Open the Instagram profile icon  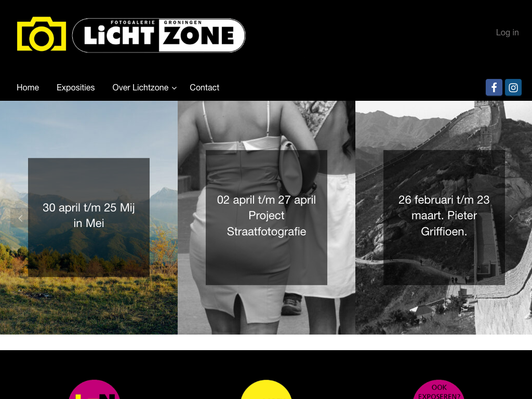(513, 87)
